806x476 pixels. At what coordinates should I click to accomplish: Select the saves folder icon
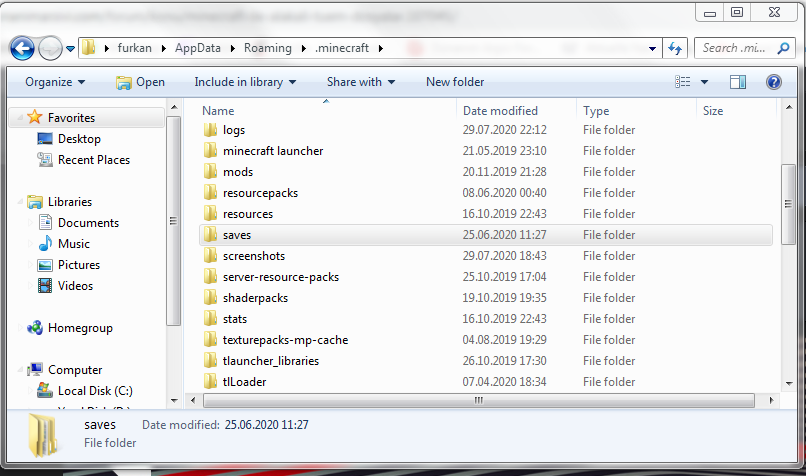pos(210,235)
